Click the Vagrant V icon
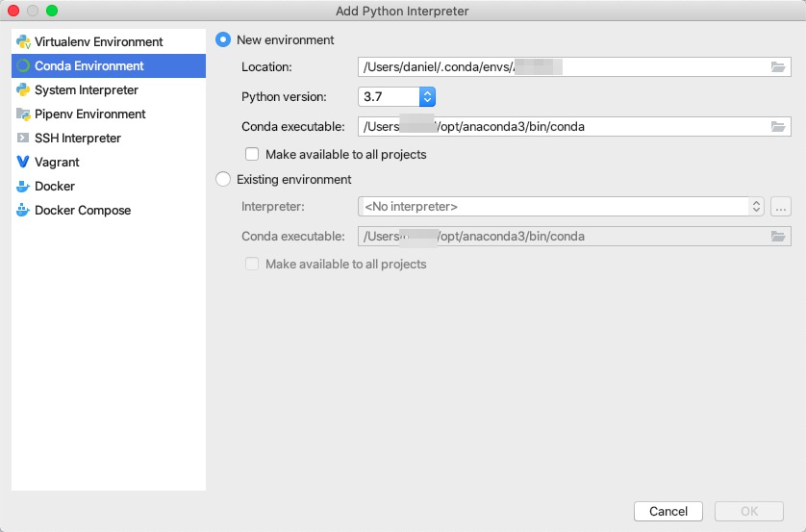The image size is (806, 532). pos(24,163)
